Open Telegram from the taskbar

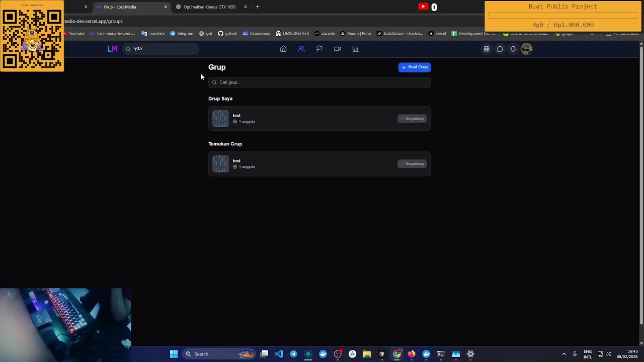(293, 354)
